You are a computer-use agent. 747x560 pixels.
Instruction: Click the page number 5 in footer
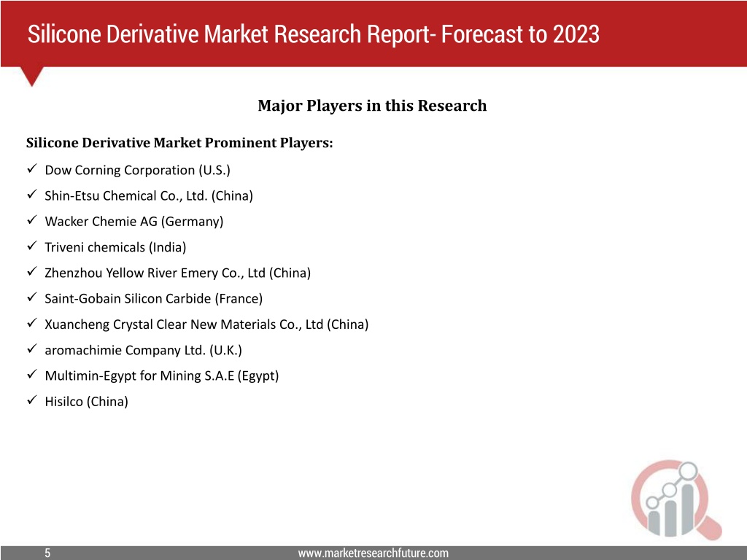(x=47, y=553)
